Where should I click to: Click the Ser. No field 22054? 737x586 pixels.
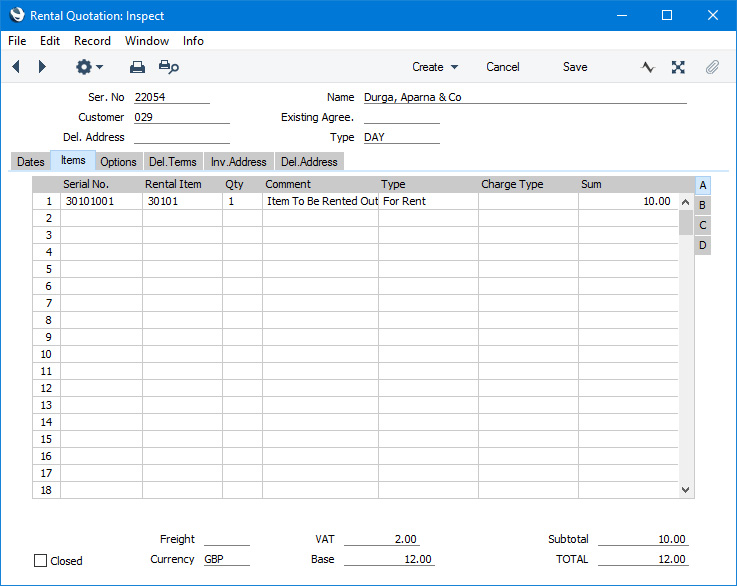tap(172, 97)
